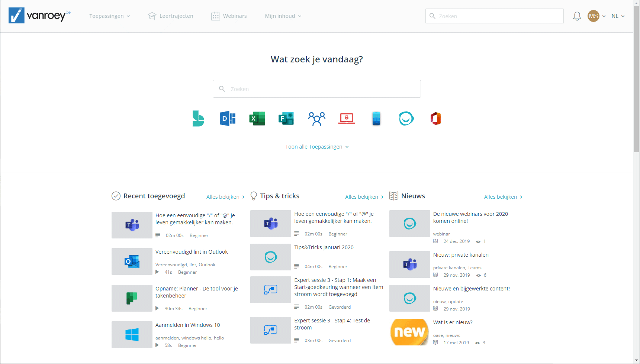Viewport: 640px width, 364px height.
Task: Click Alles bekijken for Recent toegevoegd
Action: (225, 197)
